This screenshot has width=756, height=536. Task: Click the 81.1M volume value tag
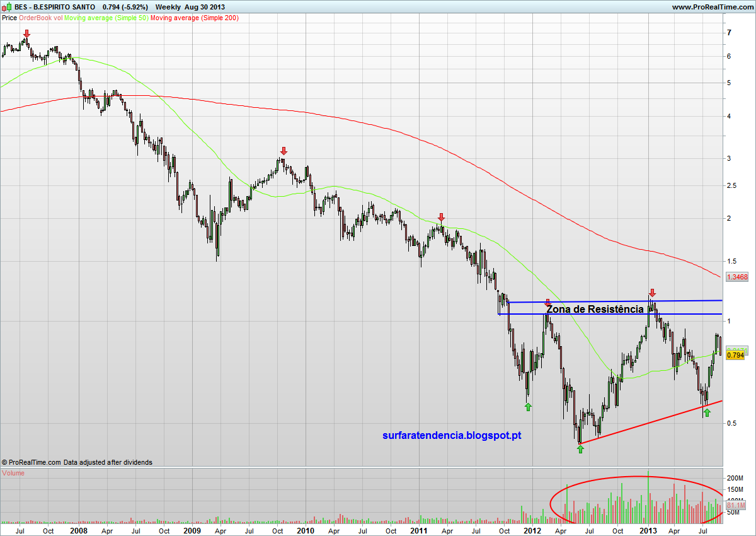click(x=736, y=506)
